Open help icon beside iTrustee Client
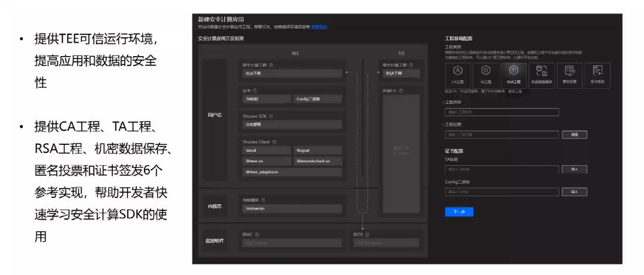Image resolution: width=644 pixels, height=275 pixels. tap(274, 142)
